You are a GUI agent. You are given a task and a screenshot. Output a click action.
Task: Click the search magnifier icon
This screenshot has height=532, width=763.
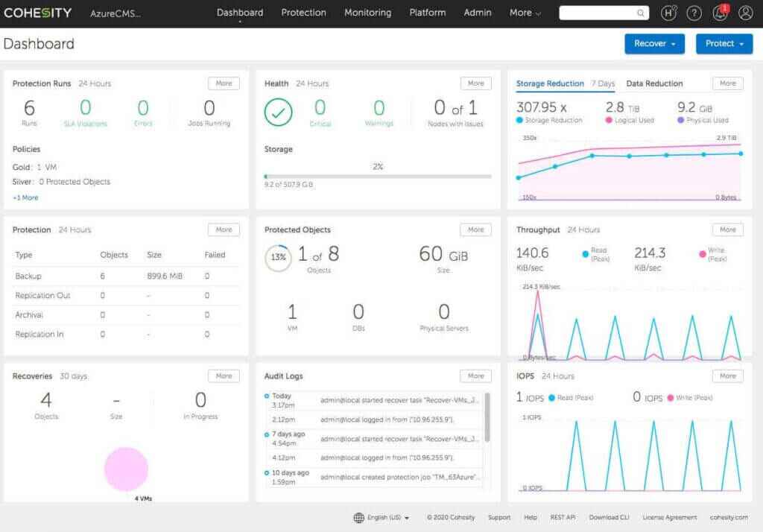(641, 13)
